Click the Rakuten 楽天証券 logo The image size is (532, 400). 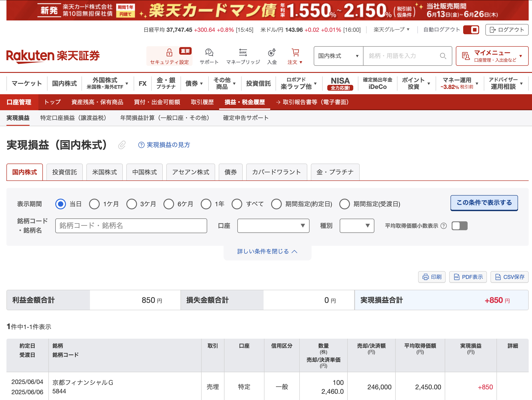53,57
